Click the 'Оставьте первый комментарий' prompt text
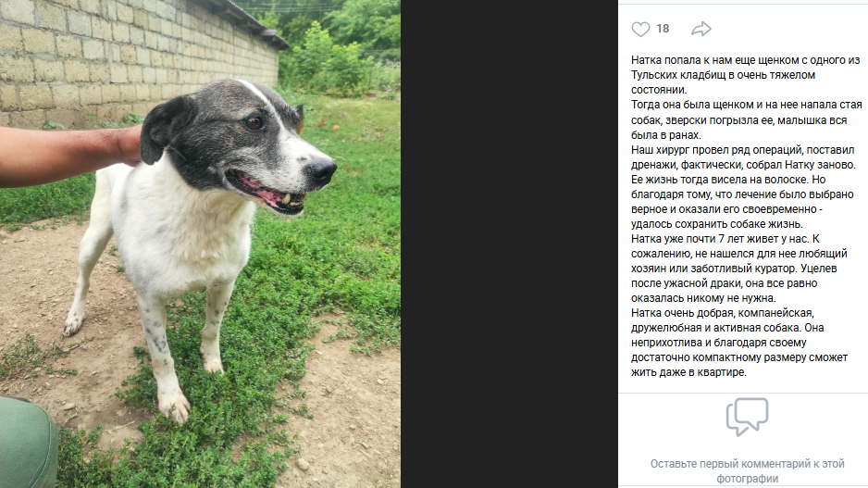The height and width of the screenshot is (488, 868). pyautogui.click(x=747, y=470)
